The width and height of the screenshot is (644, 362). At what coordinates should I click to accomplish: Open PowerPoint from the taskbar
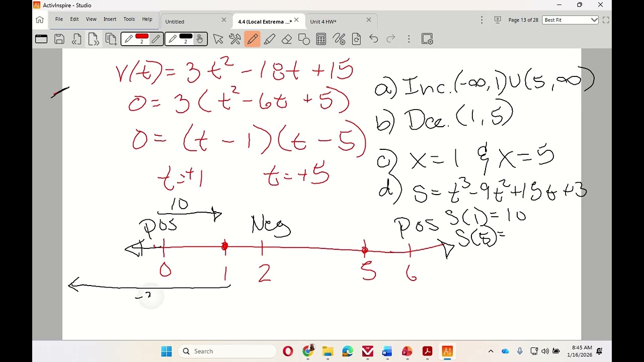(408, 351)
